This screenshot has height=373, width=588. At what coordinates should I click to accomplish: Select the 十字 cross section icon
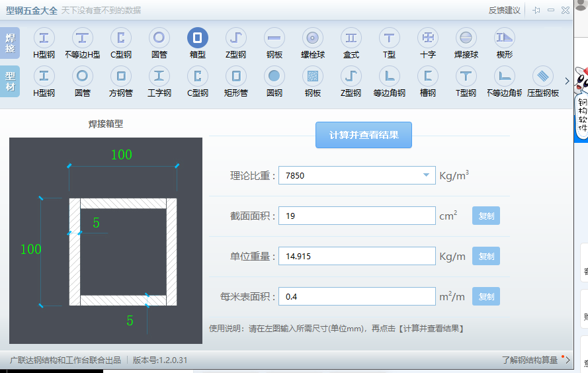tap(428, 38)
